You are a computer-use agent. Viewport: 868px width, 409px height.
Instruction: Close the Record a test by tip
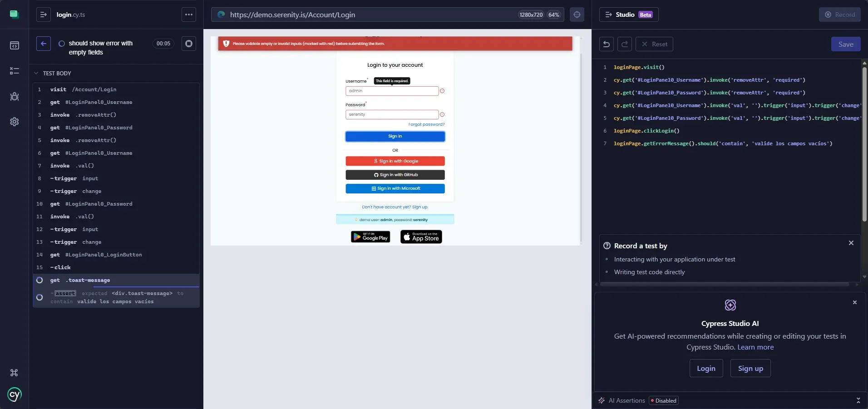tap(851, 243)
